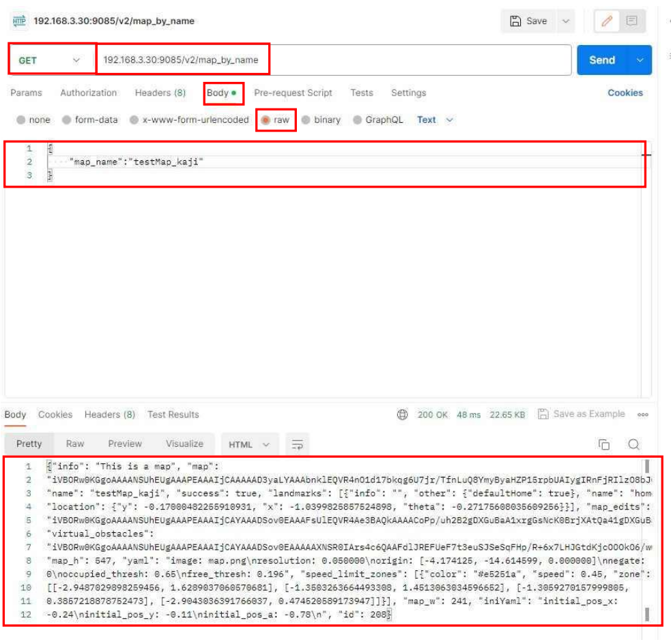Expand the Text body format dropdown
671x644 pixels.
pos(436,120)
